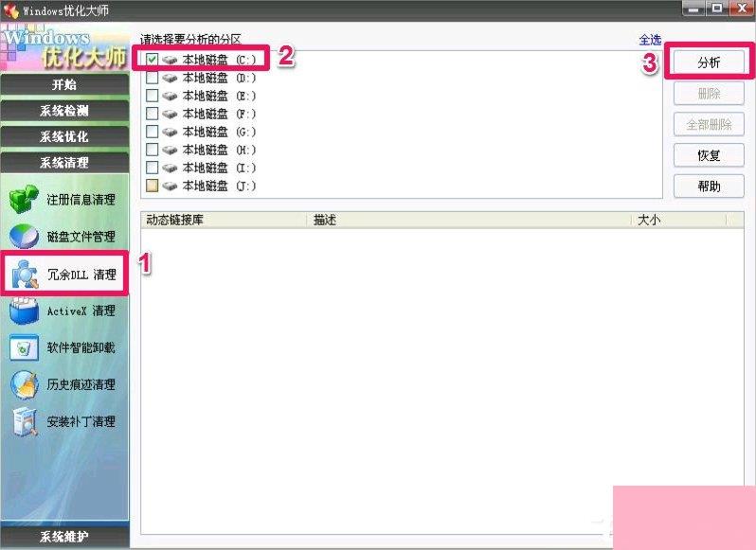The width and height of the screenshot is (756, 550).
Task: Open ActiveX 清理 menu entry
Action: (81, 311)
